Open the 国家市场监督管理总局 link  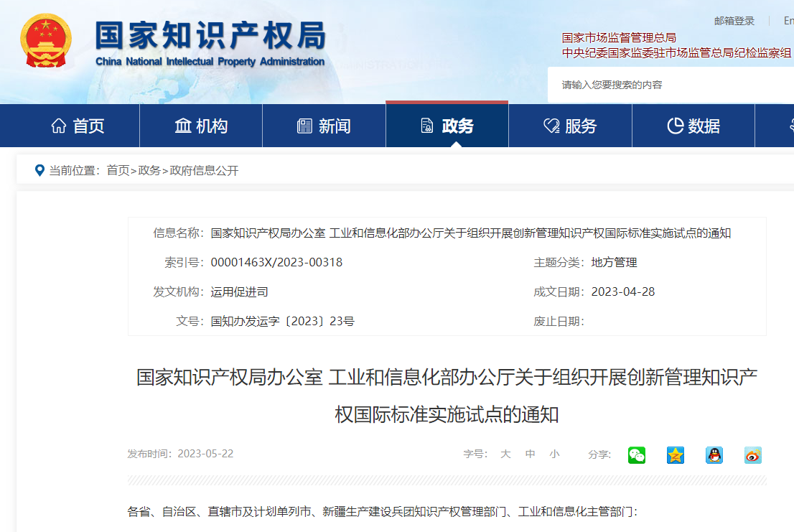pos(619,37)
